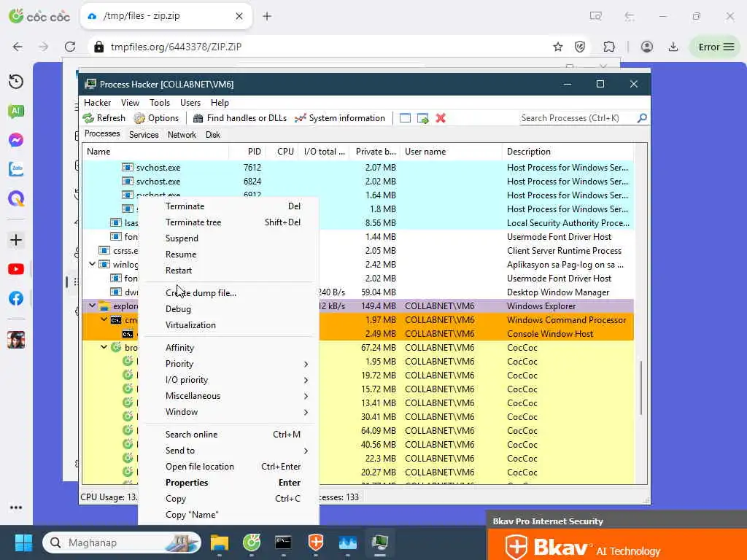Open the Hacker menu
The height and width of the screenshot is (560, 747).
coord(97,103)
